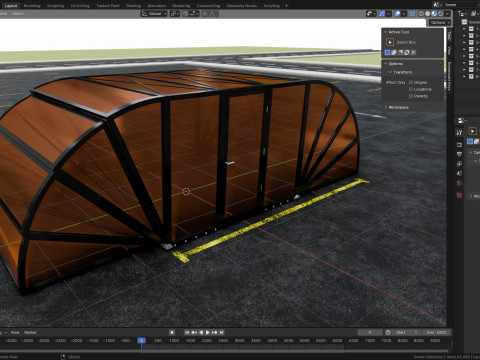
Task: Expand the Workspace panel
Action: pos(386,107)
